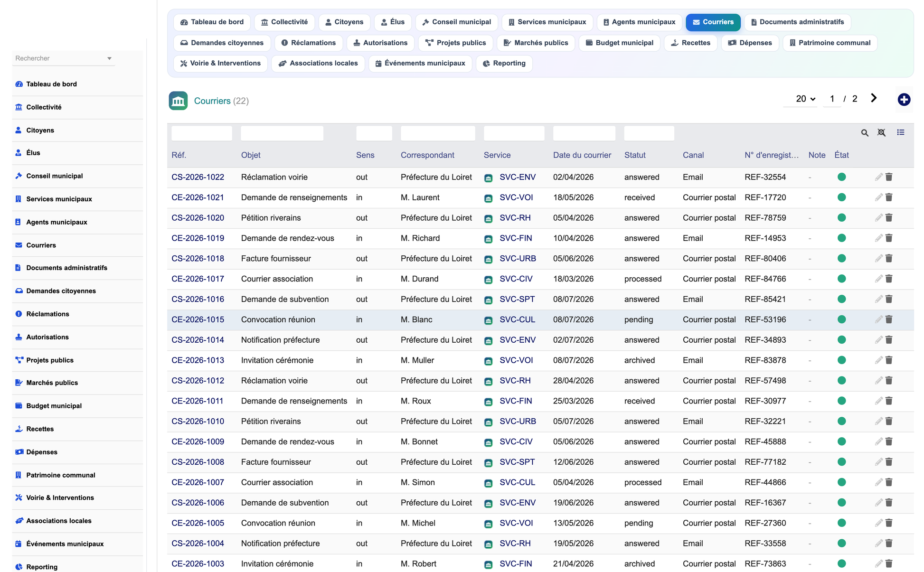Image resolution: width=924 pixels, height=572 pixels.
Task: Switch to Tableau de bord tab
Action: pyautogui.click(x=212, y=22)
